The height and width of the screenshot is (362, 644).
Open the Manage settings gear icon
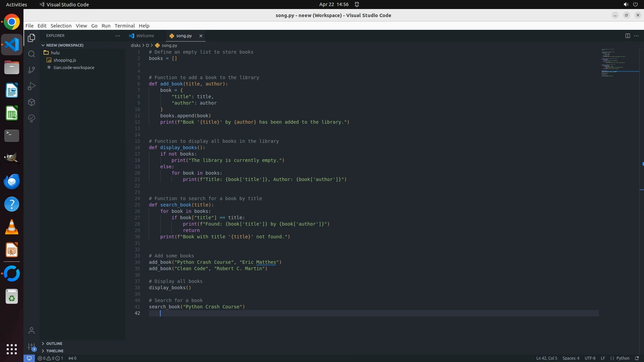click(32, 347)
